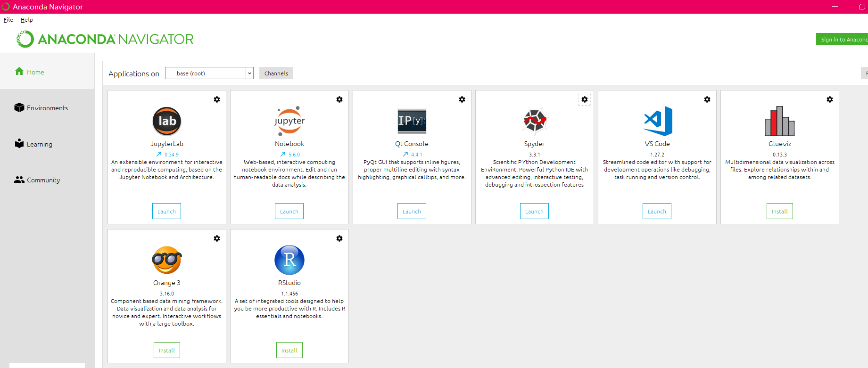Launch Jupyter Notebook
Image resolution: width=868 pixels, height=368 pixels.
[289, 211]
